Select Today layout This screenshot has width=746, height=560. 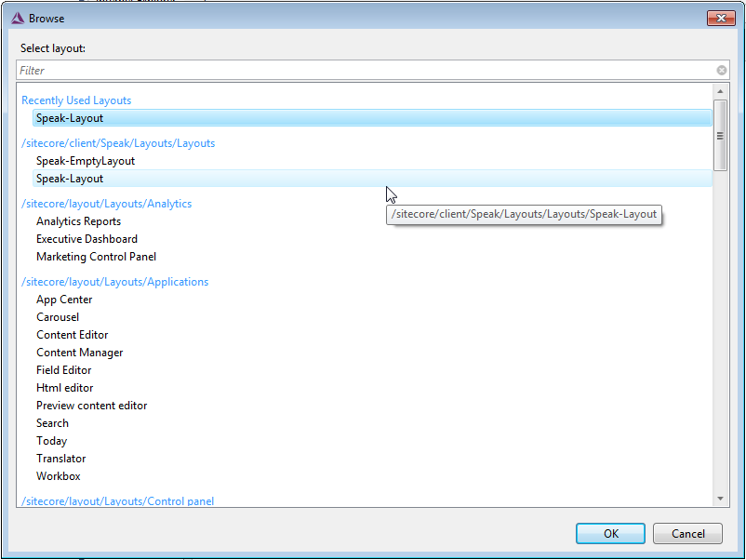point(372,441)
